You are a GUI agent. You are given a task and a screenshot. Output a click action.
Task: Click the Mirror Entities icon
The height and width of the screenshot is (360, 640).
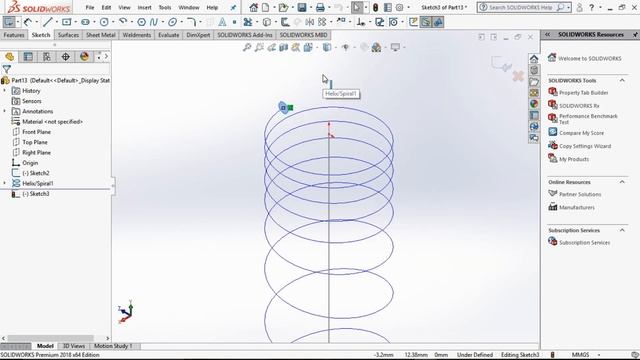[310, 22]
